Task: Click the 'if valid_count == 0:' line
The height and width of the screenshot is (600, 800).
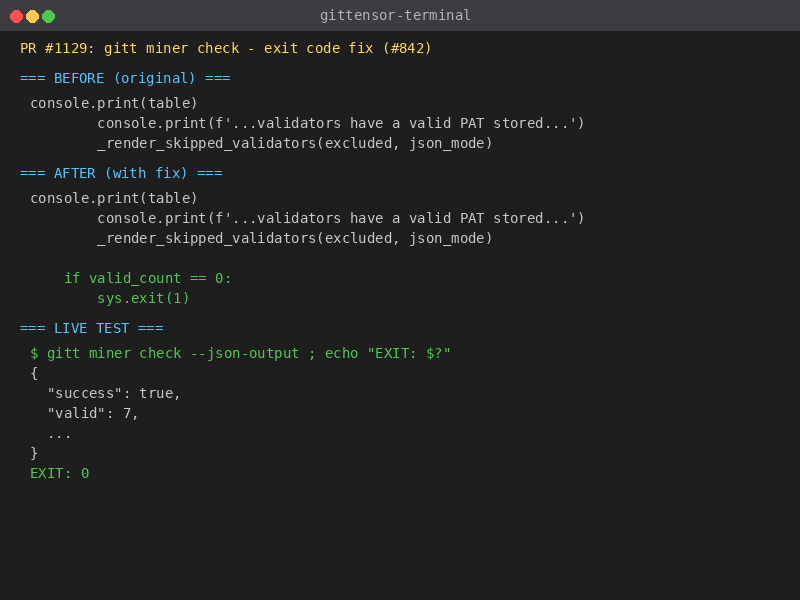Action: point(147,279)
